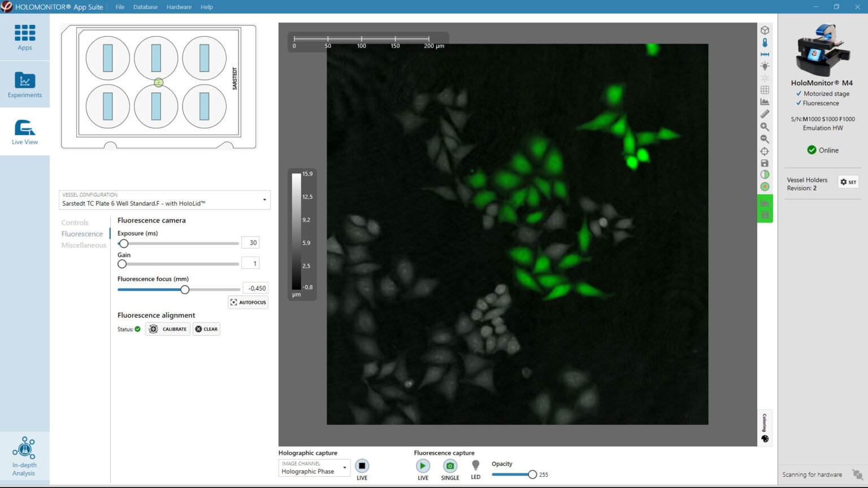This screenshot has height=488, width=868.
Task: Stop the live holographic capture
Action: pyautogui.click(x=362, y=467)
